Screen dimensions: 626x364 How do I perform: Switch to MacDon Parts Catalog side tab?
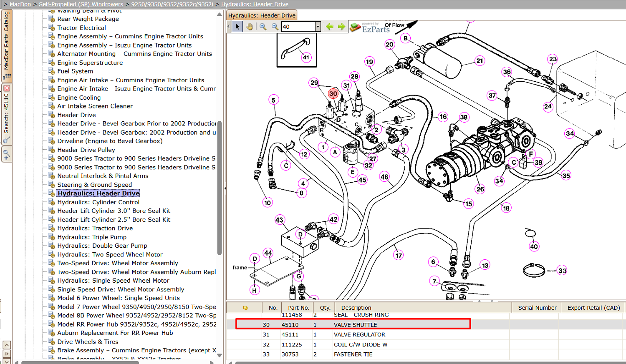(7, 45)
